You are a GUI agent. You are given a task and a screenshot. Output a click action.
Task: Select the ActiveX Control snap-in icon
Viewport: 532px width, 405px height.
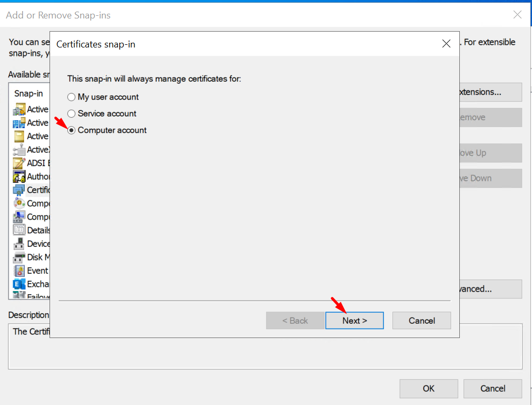coord(19,150)
